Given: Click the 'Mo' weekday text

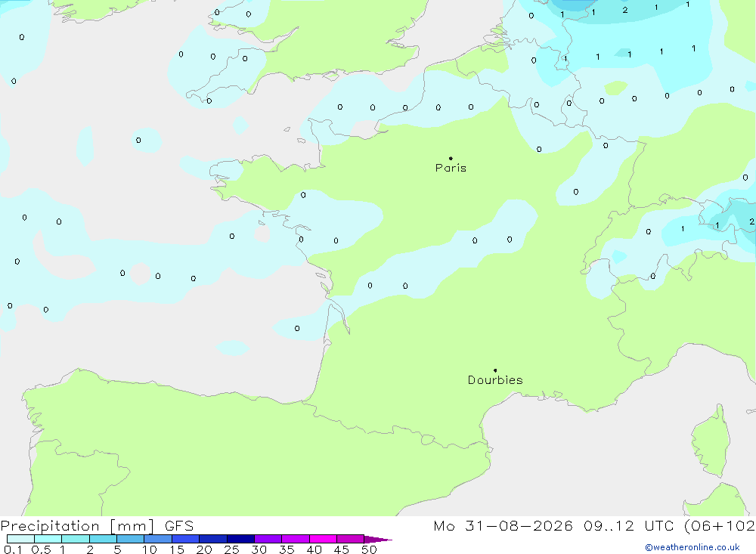Looking at the screenshot, I should (444, 526).
